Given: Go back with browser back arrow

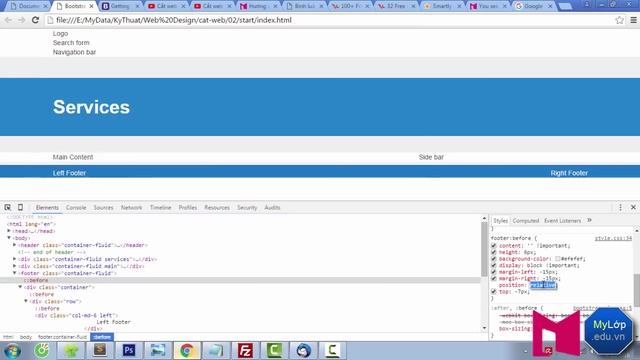Looking at the screenshot, I should (8, 20).
